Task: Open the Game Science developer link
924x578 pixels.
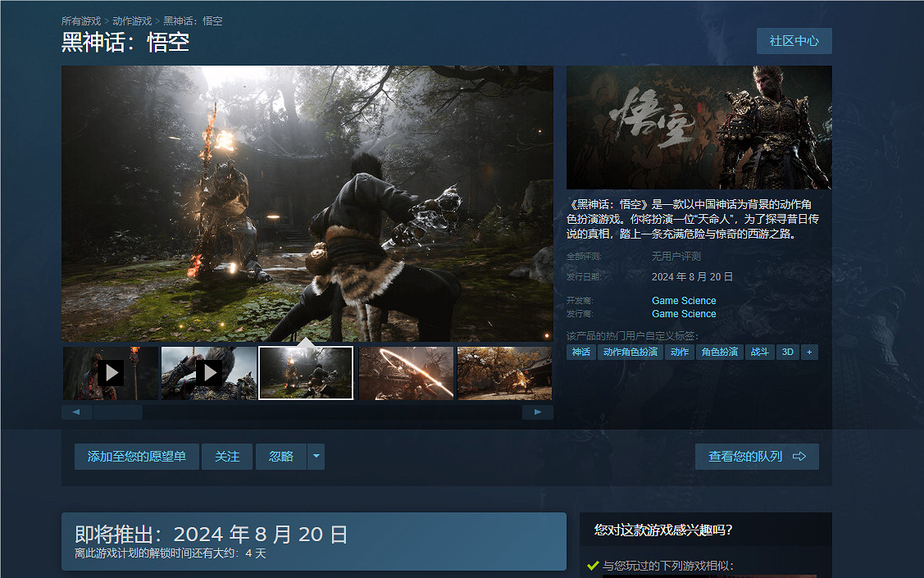Action: pos(684,301)
